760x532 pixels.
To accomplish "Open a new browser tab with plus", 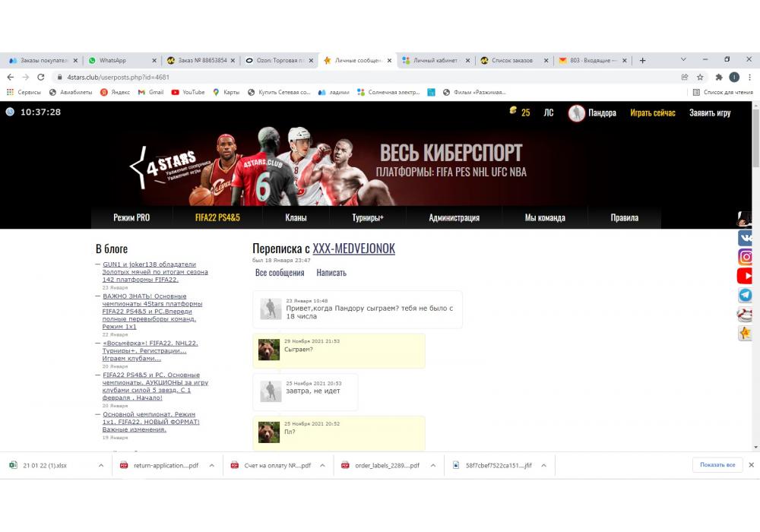I will pyautogui.click(x=642, y=61).
